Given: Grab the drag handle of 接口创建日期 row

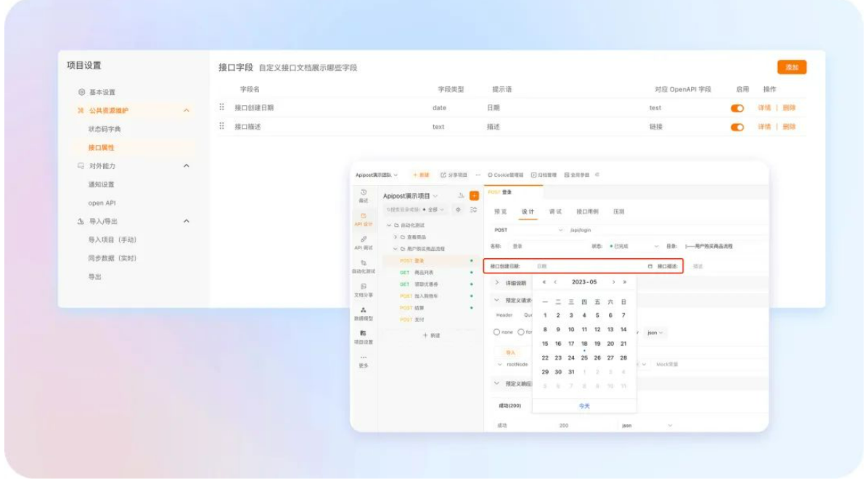Looking at the screenshot, I should (x=222, y=107).
